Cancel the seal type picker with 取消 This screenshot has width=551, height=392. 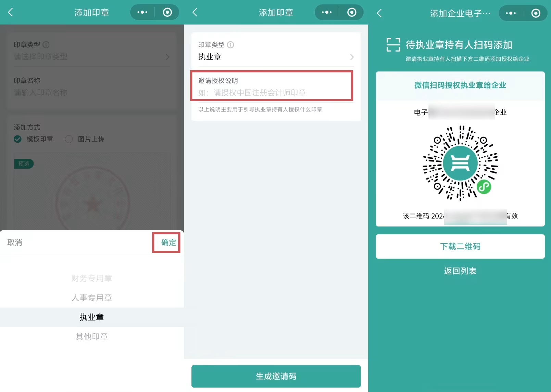click(x=15, y=243)
